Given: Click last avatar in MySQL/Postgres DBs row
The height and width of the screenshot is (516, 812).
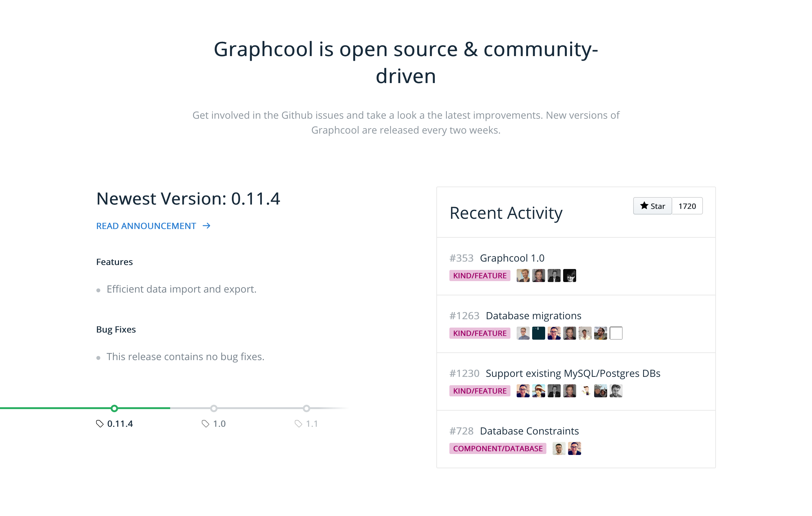Looking at the screenshot, I should click(616, 391).
